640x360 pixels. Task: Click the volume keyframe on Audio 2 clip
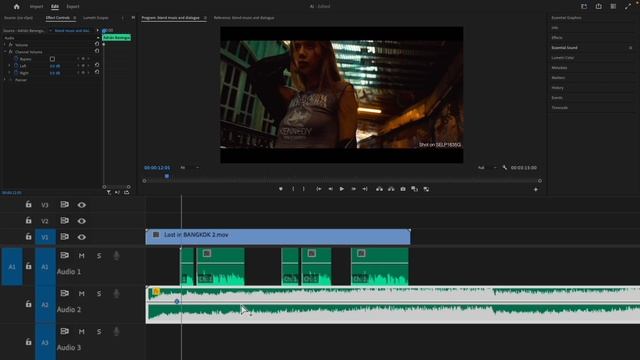coord(177,301)
